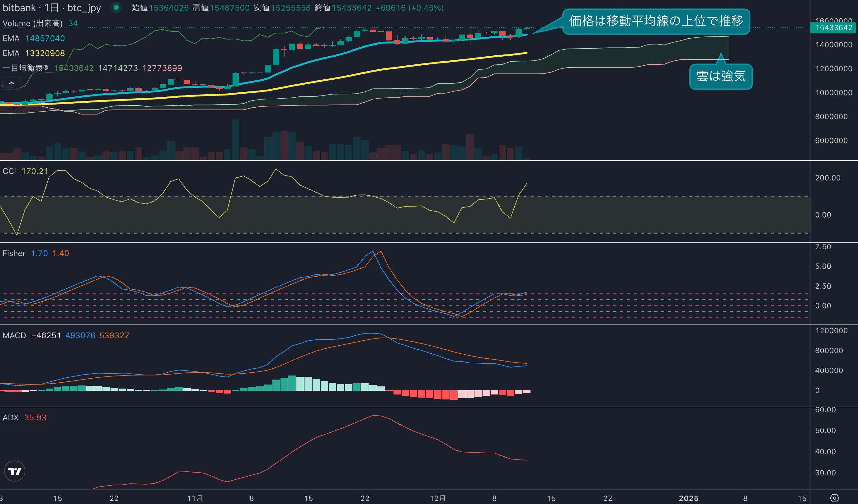
Task: Select the 雲は強気 callout annotation
Action: 720,76
